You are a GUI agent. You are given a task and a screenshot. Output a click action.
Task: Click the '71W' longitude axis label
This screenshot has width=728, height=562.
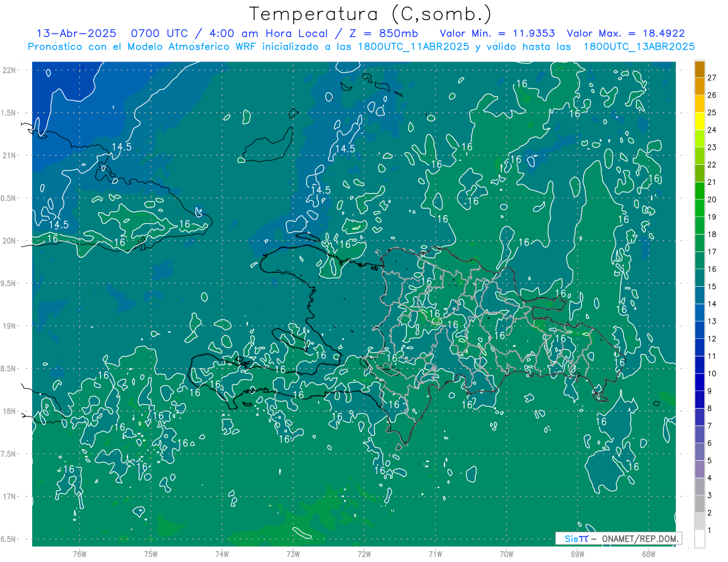435,554
